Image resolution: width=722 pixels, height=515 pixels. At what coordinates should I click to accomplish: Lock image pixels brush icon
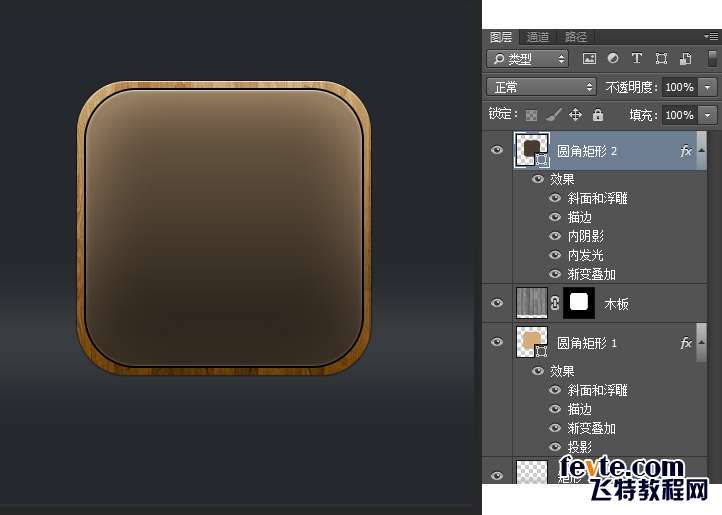click(x=553, y=115)
